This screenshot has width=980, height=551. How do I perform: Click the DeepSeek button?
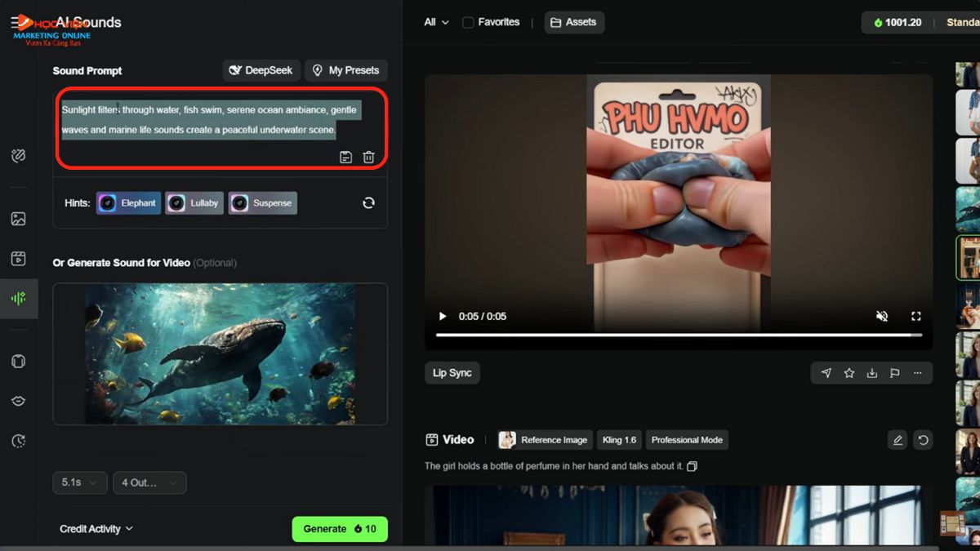[x=261, y=70]
